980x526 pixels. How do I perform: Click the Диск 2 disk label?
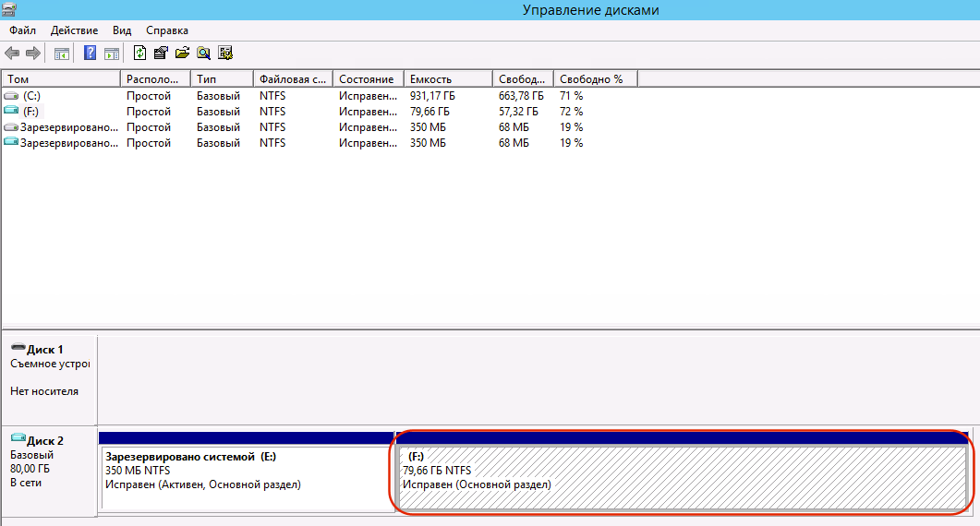(48, 441)
